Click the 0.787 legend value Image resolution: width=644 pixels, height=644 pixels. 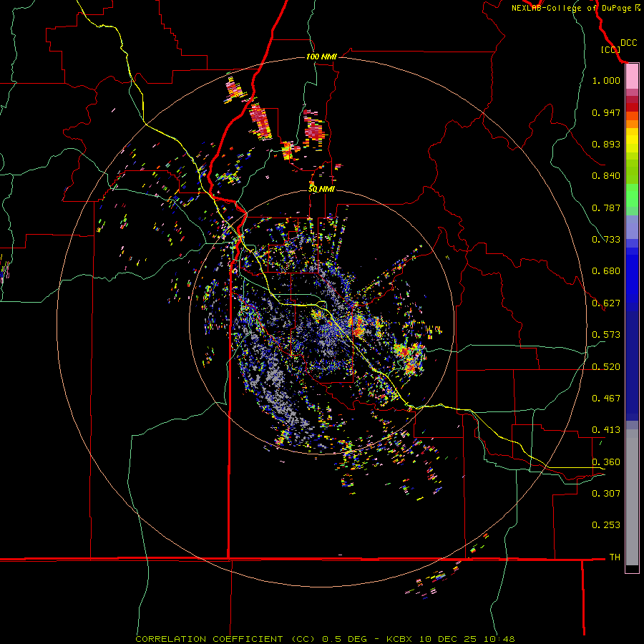(x=606, y=208)
